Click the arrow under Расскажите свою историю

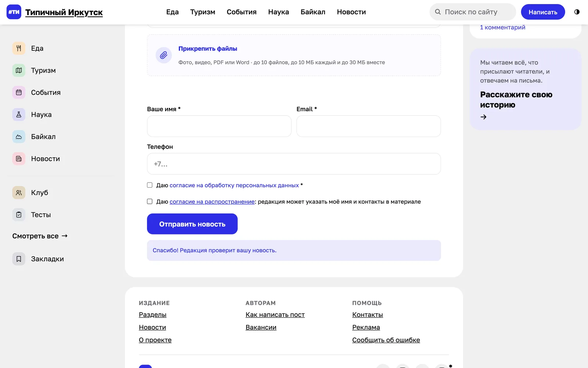click(x=484, y=117)
